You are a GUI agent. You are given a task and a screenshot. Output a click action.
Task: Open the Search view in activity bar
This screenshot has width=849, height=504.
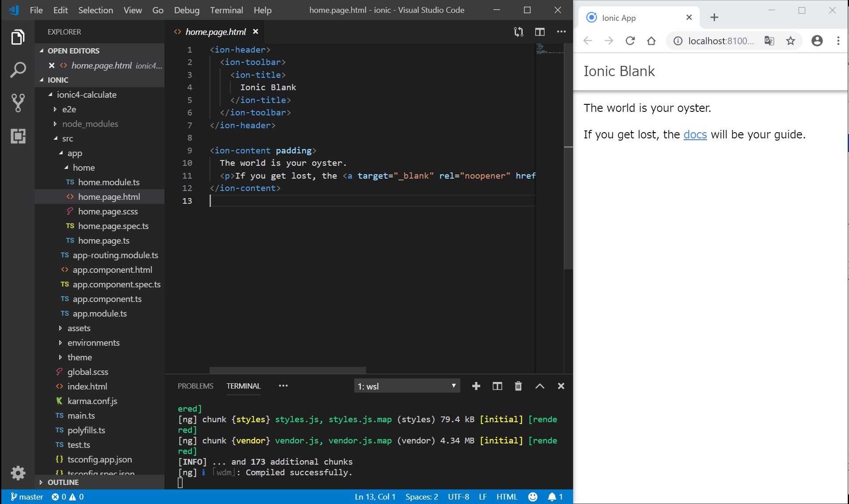(x=18, y=70)
